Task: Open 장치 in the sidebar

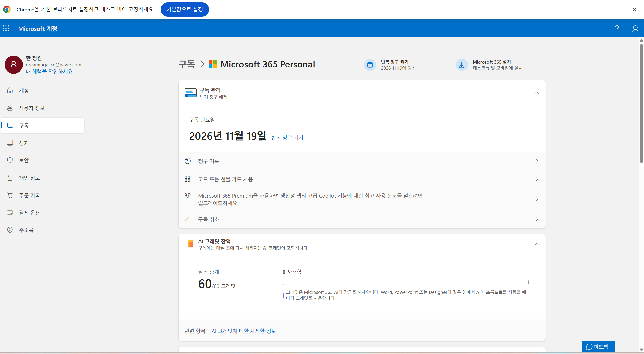Action: (x=42, y=143)
